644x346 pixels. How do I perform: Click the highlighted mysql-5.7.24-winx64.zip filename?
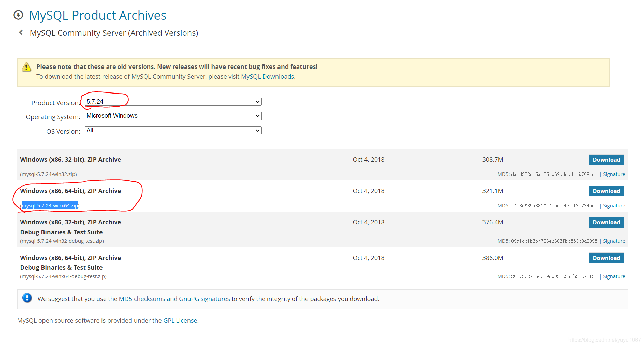pos(50,206)
